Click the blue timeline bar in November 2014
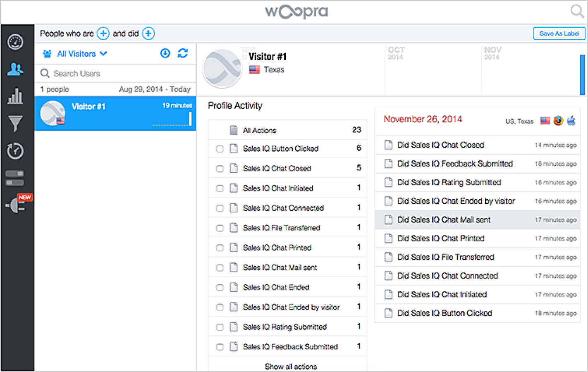The height and width of the screenshot is (372, 588). point(582,75)
